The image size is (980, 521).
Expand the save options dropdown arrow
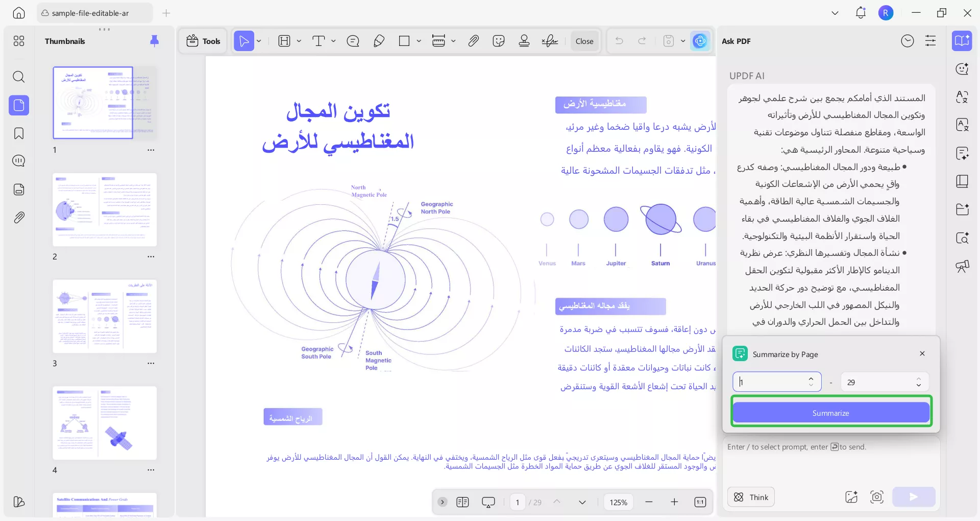point(683,41)
